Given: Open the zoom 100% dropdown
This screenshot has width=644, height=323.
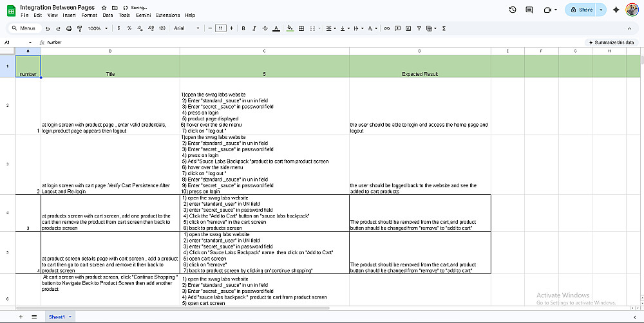Looking at the screenshot, I should coord(98,28).
